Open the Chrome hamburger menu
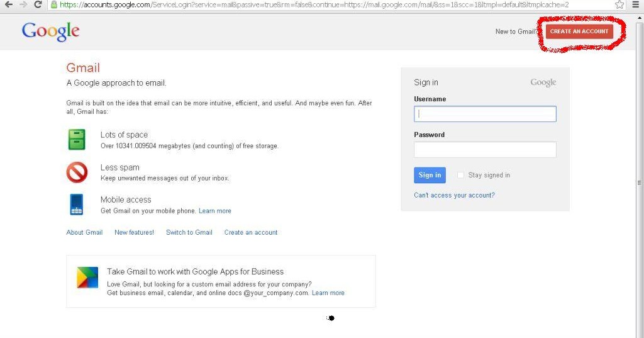Image resolution: width=644 pixels, height=338 pixels. click(635, 5)
